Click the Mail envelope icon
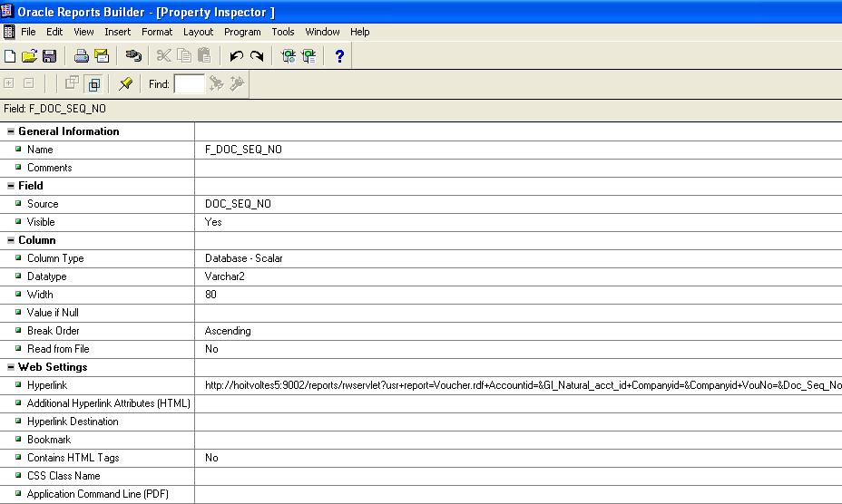842x504 pixels. [102, 56]
